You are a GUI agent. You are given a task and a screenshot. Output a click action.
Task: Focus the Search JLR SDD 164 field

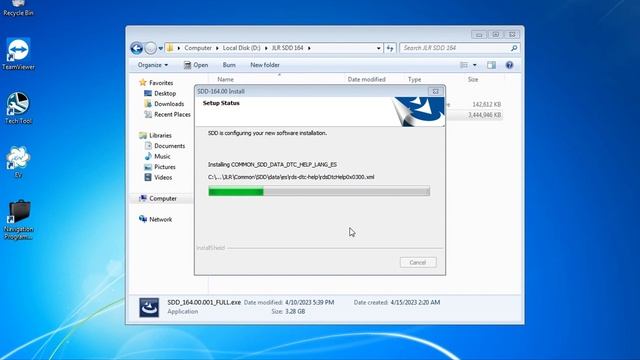coord(459,48)
